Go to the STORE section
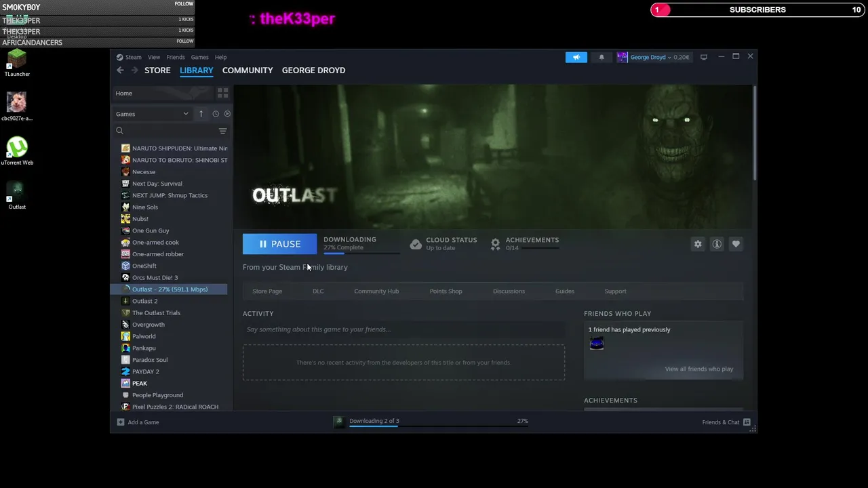 157,70
